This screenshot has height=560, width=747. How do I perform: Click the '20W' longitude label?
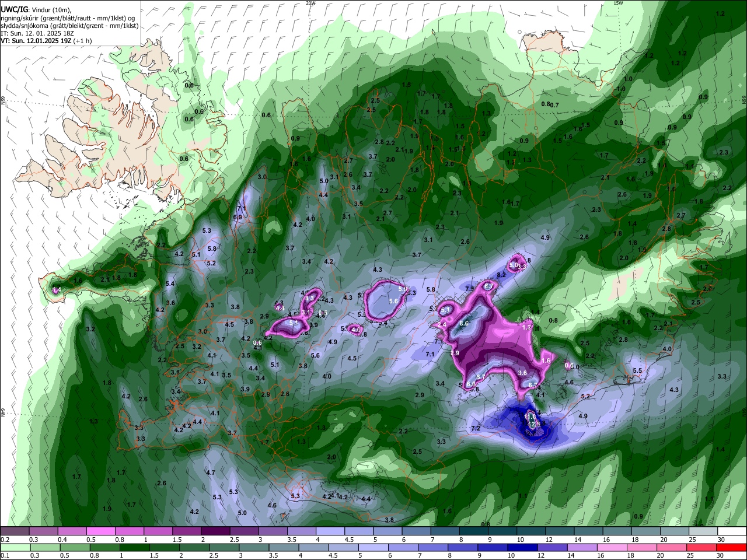(310, 3)
